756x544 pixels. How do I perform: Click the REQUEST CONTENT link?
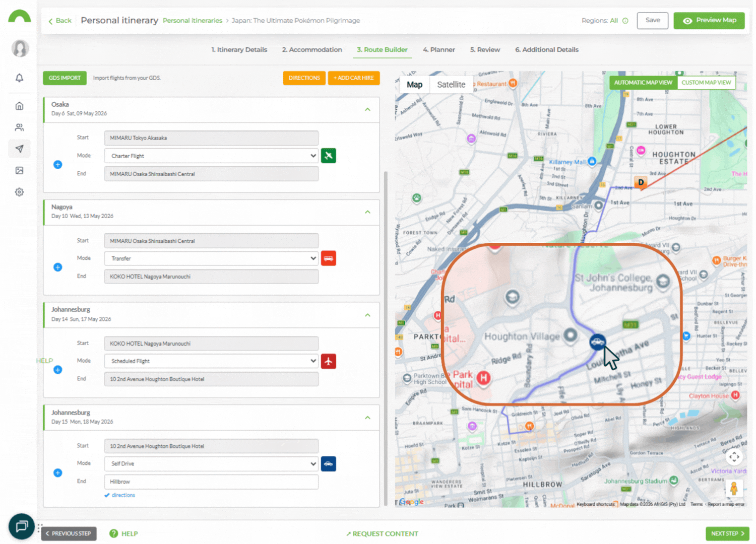382,533
